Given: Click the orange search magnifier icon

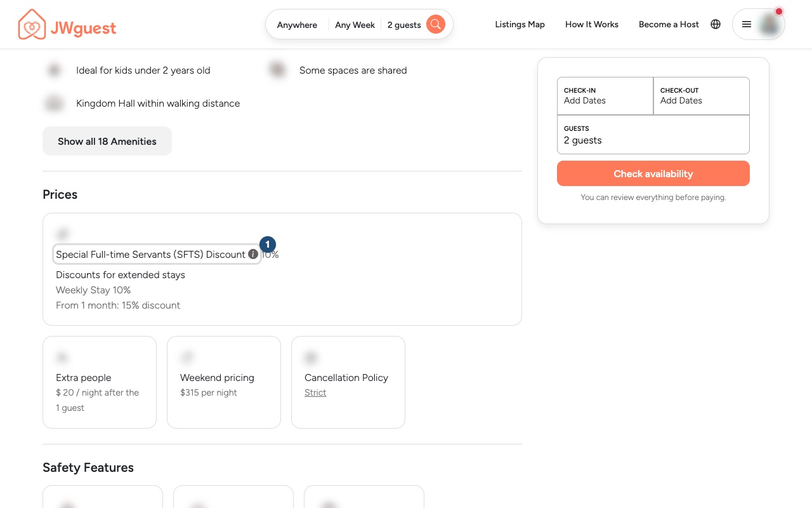Looking at the screenshot, I should coord(435,25).
